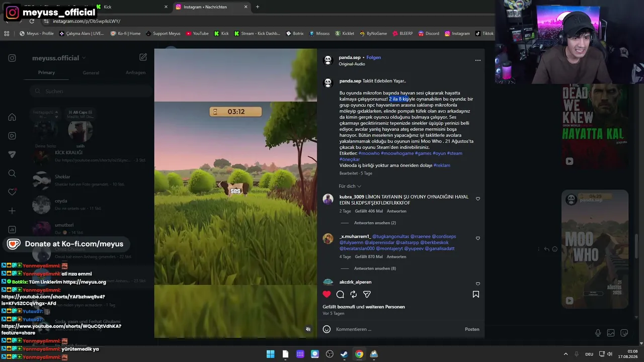Switch to the General inbox tab

pyautogui.click(x=91, y=73)
